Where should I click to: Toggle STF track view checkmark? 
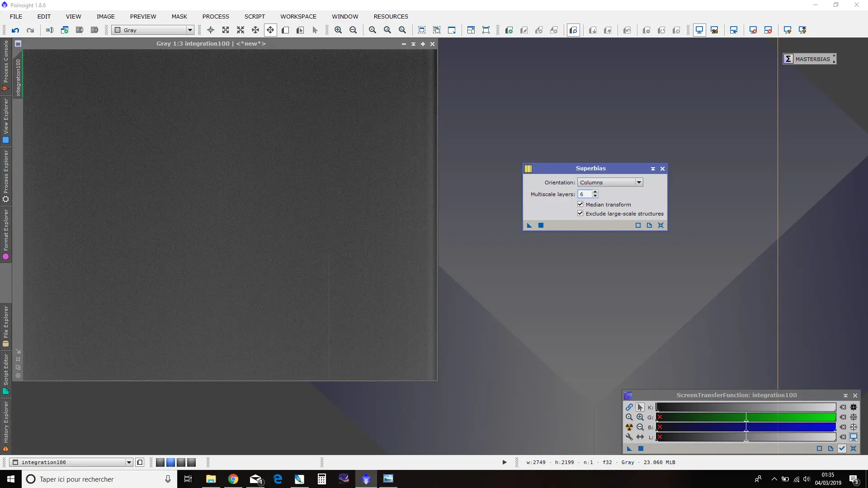[842, 449]
